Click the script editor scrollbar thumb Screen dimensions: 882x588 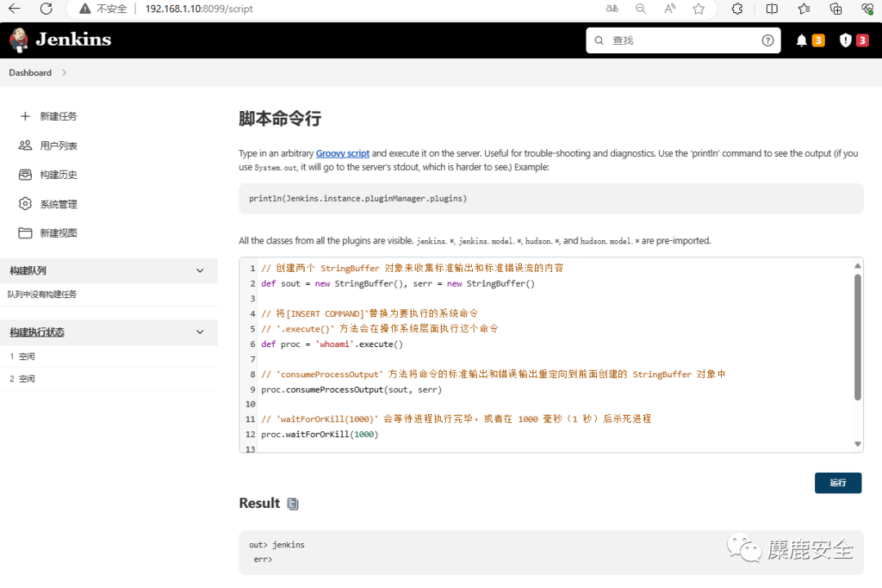point(857,337)
